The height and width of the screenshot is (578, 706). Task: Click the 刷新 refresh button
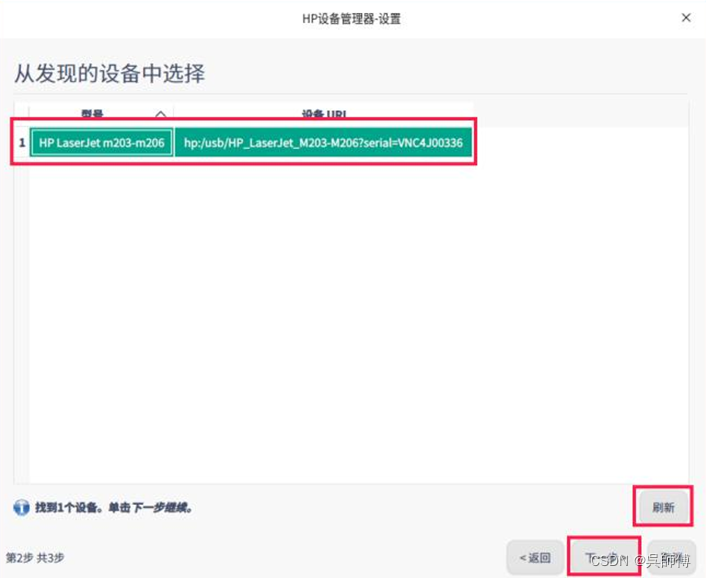click(x=663, y=507)
